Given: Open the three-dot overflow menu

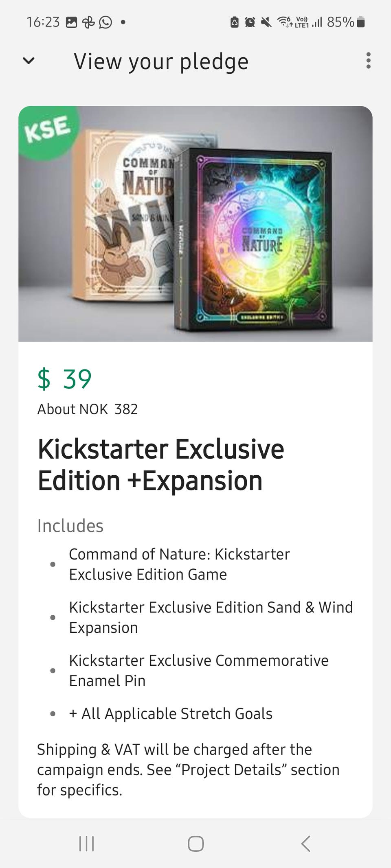Looking at the screenshot, I should [368, 61].
